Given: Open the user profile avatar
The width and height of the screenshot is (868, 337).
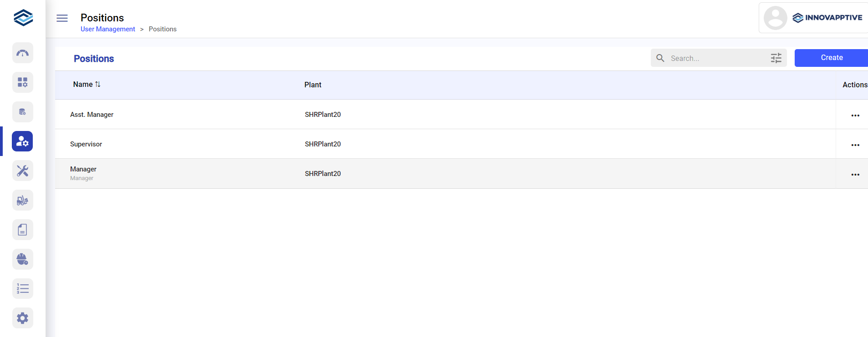Looking at the screenshot, I should click(x=775, y=18).
